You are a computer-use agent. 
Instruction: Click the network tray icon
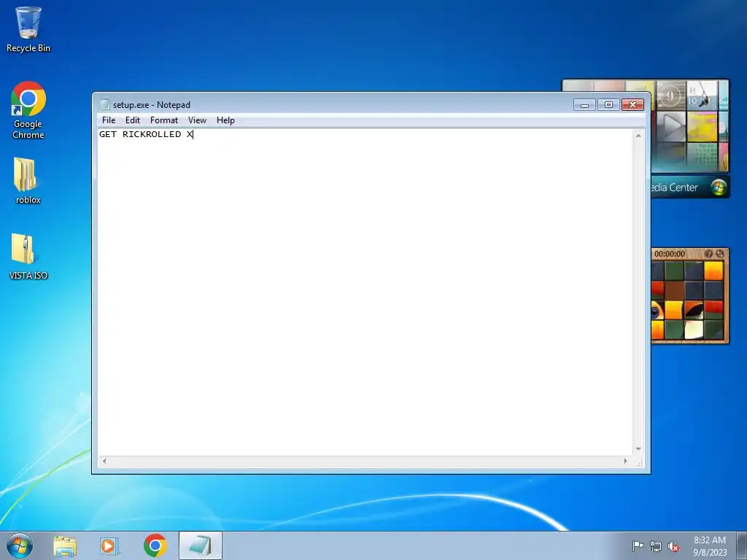pyautogui.click(x=656, y=546)
